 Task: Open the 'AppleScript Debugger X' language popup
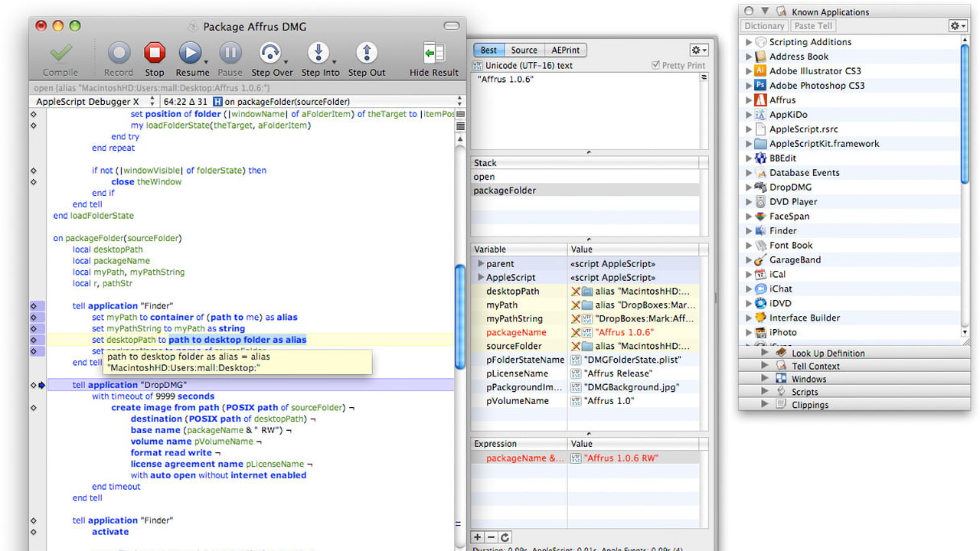point(95,101)
